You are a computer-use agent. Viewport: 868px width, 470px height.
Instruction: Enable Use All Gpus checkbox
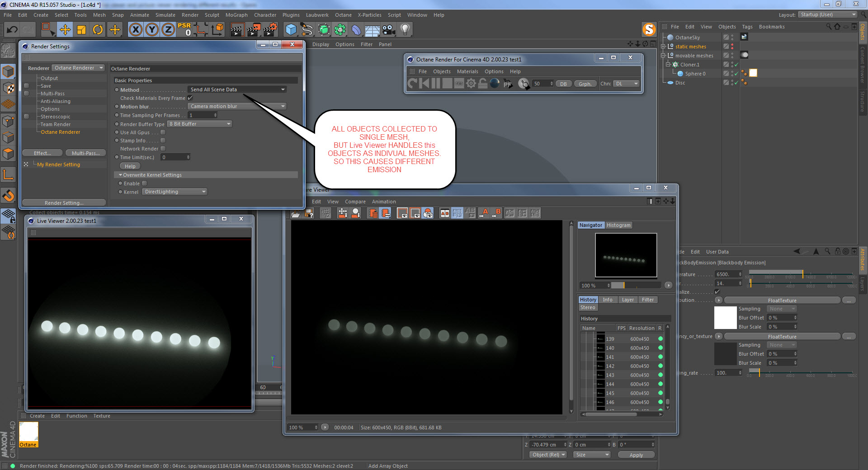(163, 132)
